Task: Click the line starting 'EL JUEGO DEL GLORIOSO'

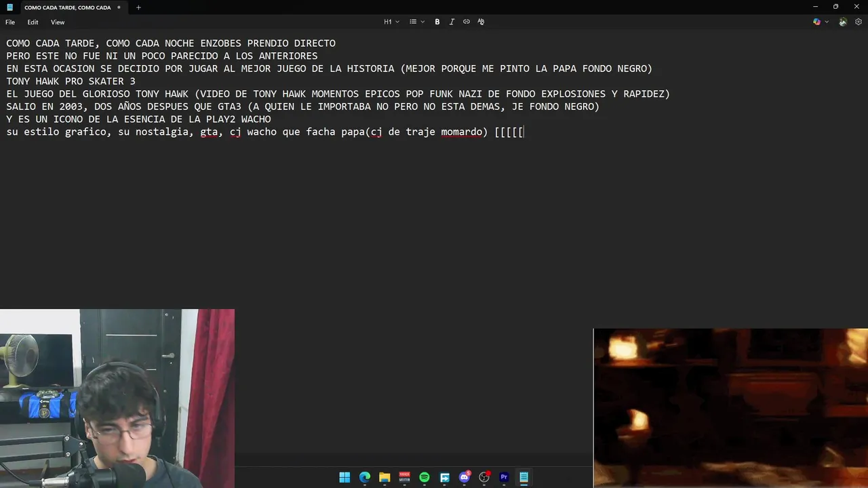Action: 338,94
